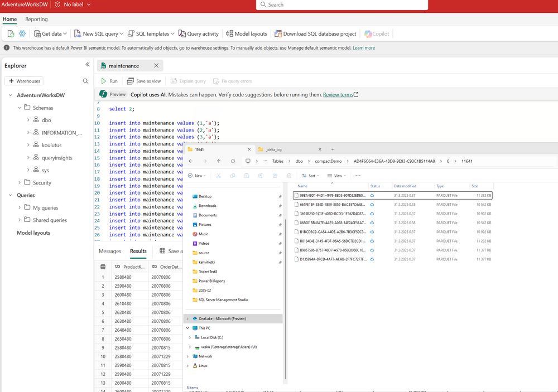Close the maintenance query tab
558x392 pixels.
[156, 65]
